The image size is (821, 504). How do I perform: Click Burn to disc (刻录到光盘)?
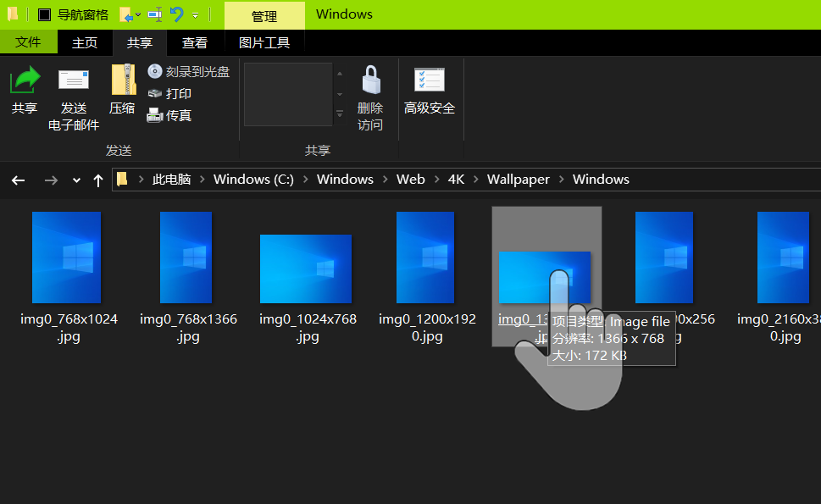click(x=188, y=71)
